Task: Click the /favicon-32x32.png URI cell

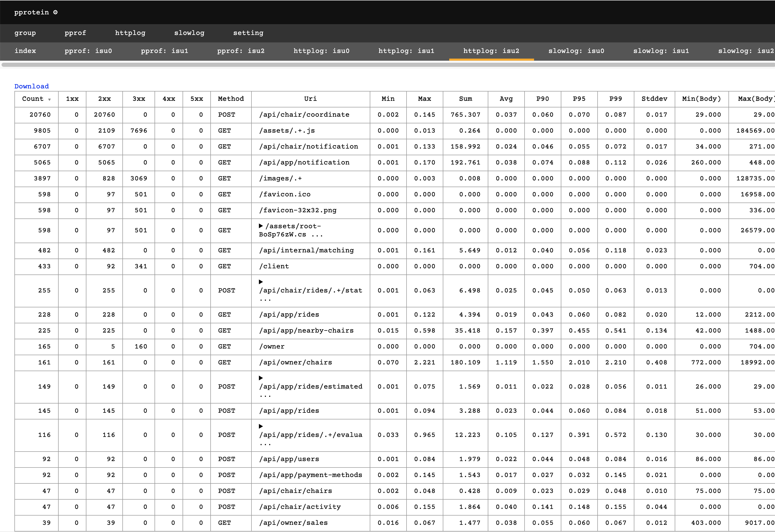Action: tap(310, 211)
